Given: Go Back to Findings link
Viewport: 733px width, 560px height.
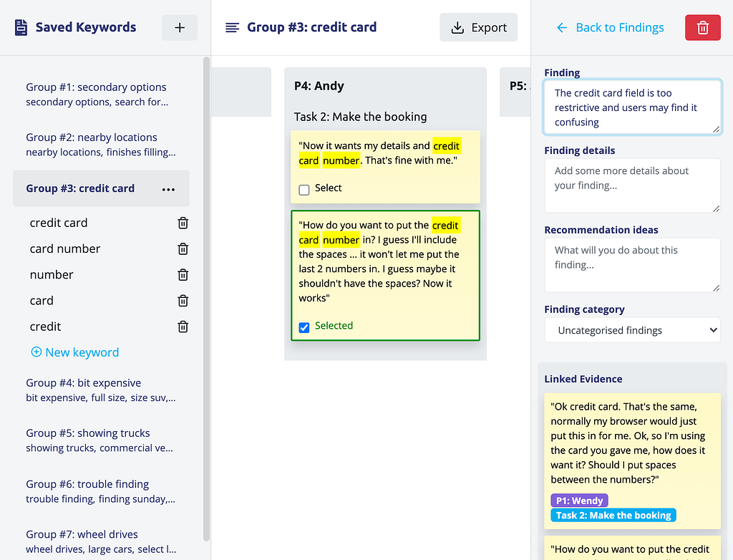Looking at the screenshot, I should 610,28.
